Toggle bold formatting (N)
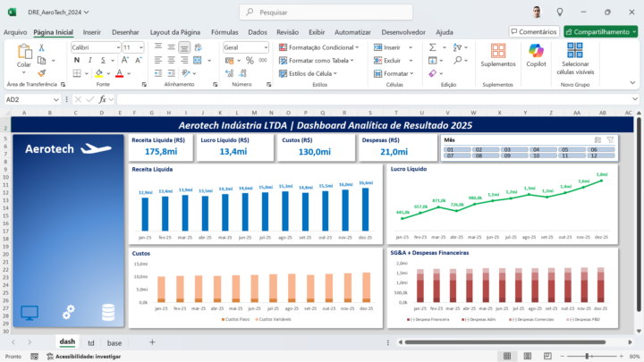The width and height of the screenshot is (644, 362). tap(77, 60)
